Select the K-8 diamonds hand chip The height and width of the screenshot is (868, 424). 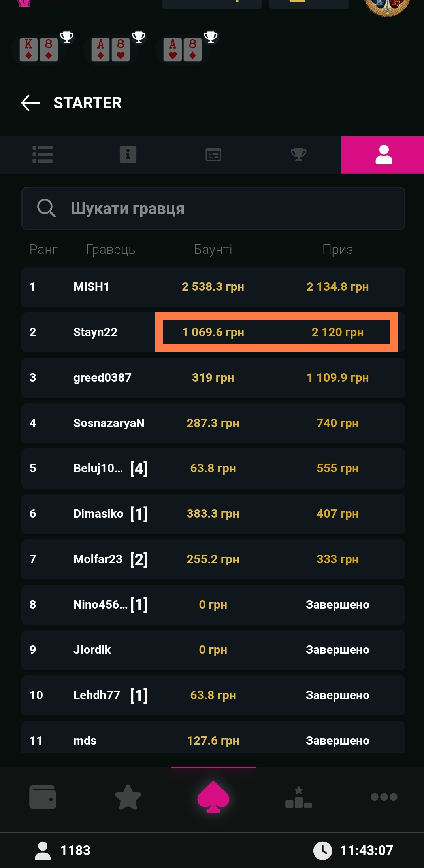pyautogui.click(x=39, y=49)
